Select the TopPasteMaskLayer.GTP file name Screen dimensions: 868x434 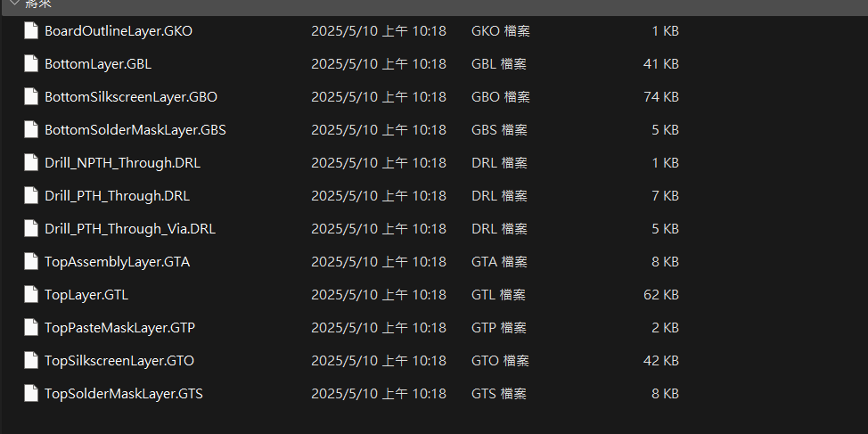(119, 328)
